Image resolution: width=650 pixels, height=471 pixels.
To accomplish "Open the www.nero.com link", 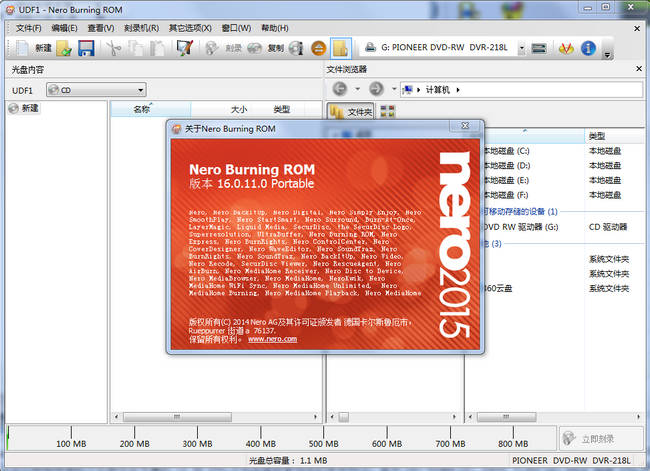I will [272, 339].
